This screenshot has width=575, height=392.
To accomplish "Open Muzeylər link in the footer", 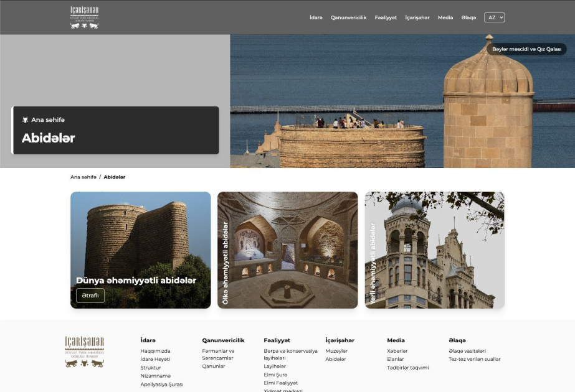I will pyautogui.click(x=336, y=351).
